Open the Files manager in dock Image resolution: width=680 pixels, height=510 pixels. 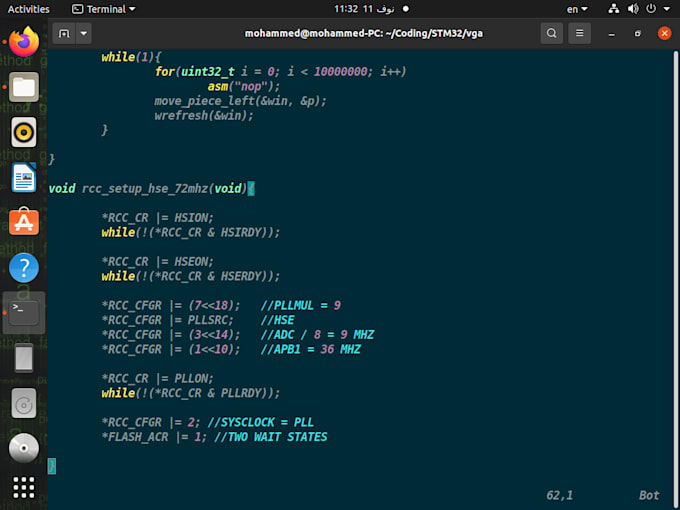coord(24,87)
